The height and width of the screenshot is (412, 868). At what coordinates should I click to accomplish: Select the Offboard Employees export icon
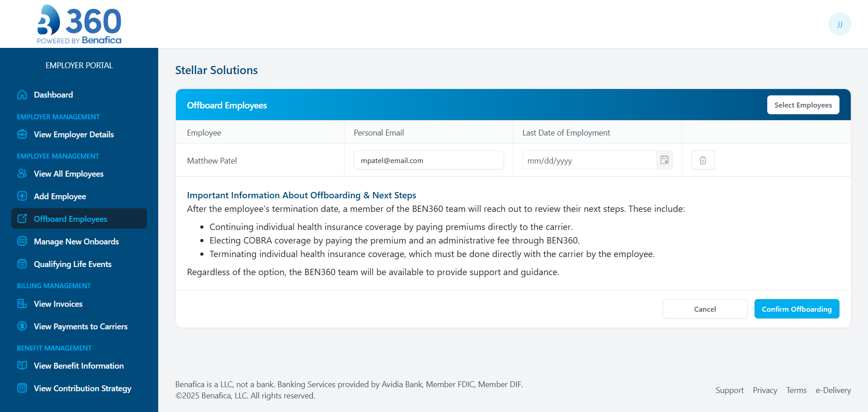pyautogui.click(x=22, y=219)
